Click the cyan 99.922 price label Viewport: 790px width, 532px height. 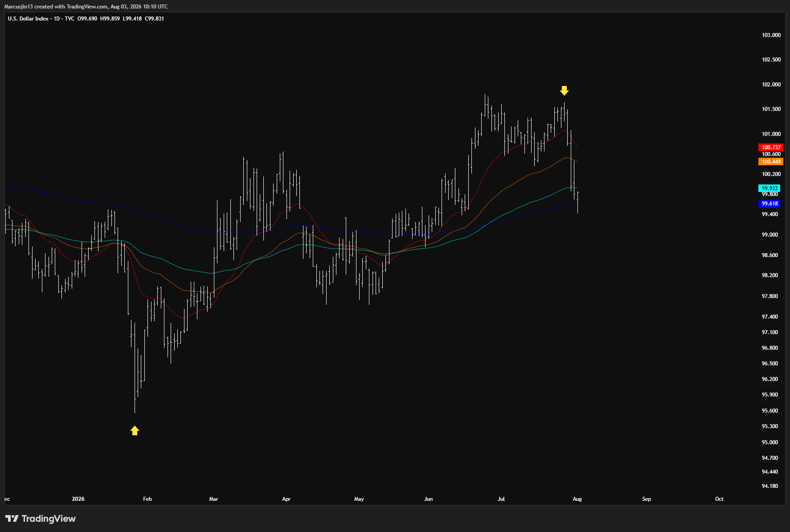point(770,188)
